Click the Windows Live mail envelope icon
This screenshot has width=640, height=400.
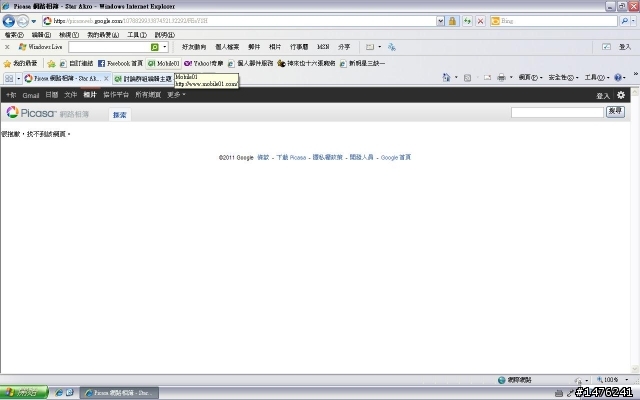pyautogui.click(x=370, y=47)
